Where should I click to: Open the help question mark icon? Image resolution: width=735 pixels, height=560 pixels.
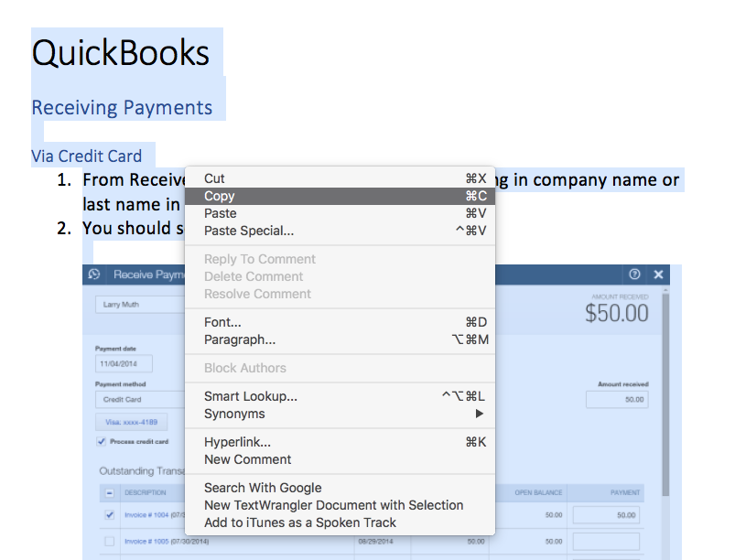[x=633, y=275]
